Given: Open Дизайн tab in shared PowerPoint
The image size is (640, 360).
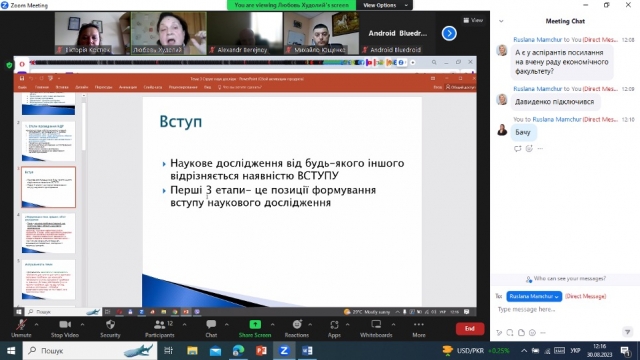Looking at the screenshot, I should [82, 87].
